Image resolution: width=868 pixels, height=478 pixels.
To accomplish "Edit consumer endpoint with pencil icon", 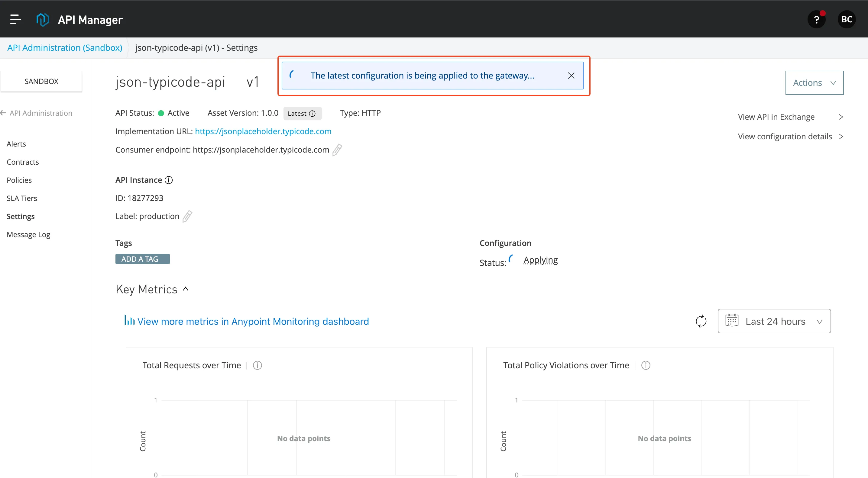I will tap(337, 150).
